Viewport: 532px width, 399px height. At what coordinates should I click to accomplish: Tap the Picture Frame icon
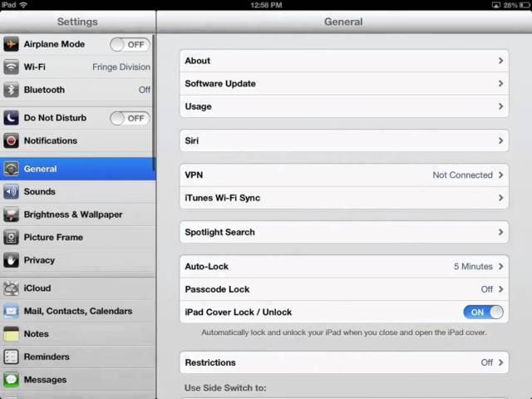tap(12, 238)
